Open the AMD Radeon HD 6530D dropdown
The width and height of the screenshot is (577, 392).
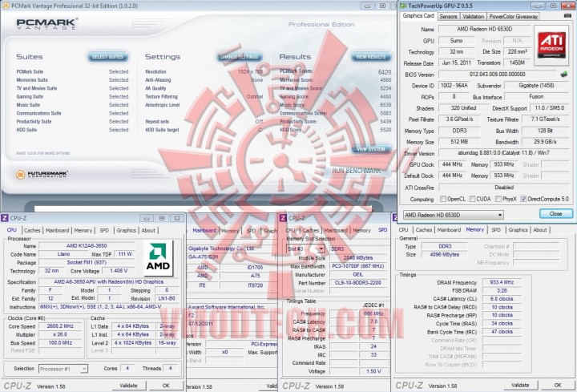pyautogui.click(x=454, y=215)
